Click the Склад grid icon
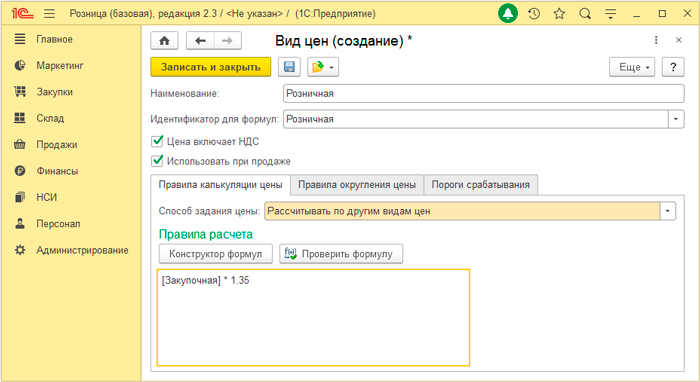700x382 pixels. click(20, 118)
